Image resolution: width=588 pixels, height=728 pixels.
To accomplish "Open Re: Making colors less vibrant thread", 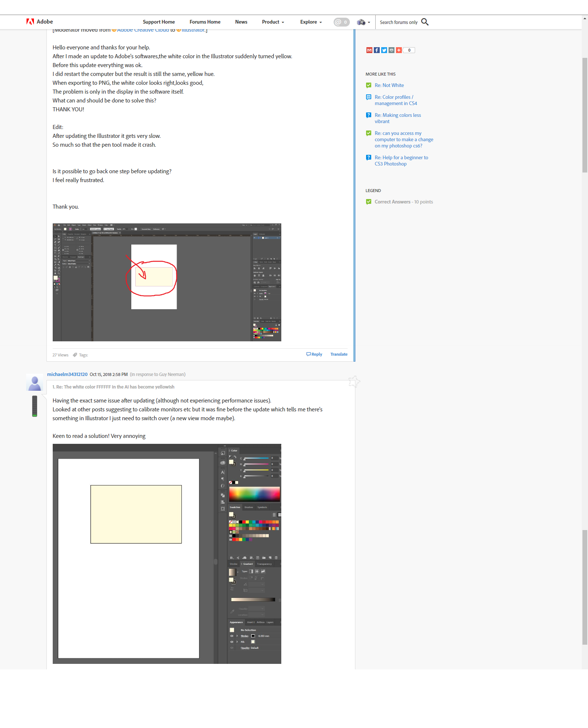I will coord(398,118).
